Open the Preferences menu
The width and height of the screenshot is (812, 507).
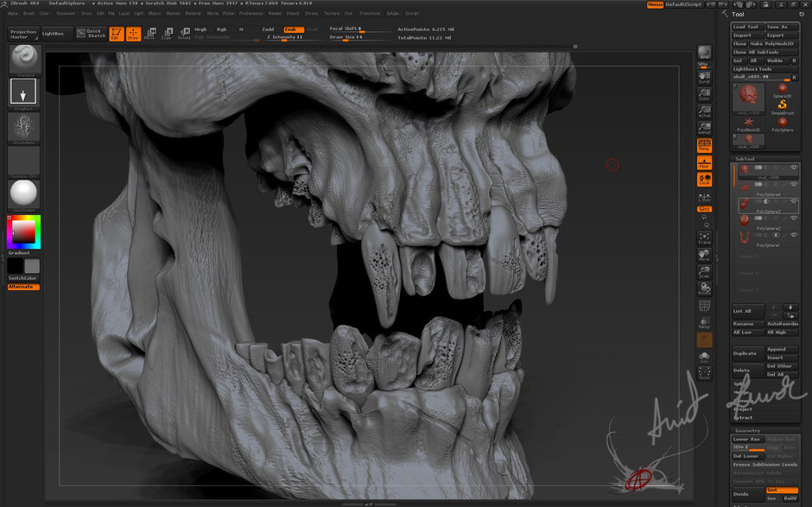point(251,13)
